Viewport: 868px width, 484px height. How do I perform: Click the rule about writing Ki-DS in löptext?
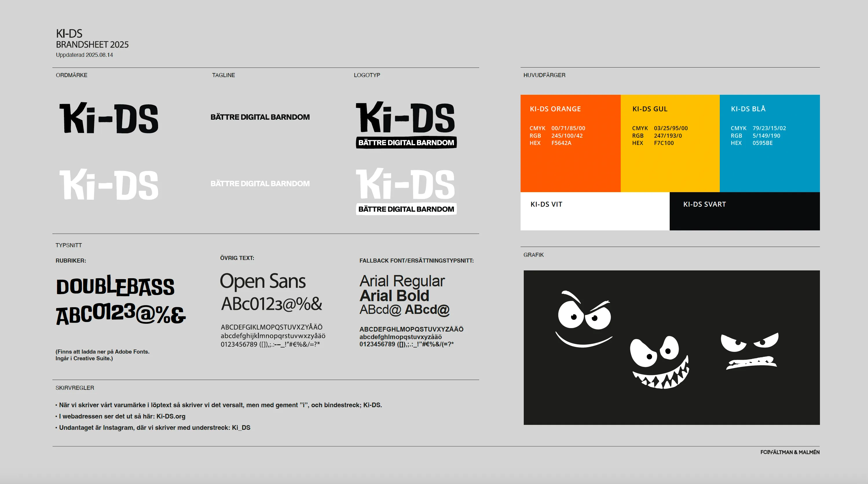click(219, 405)
